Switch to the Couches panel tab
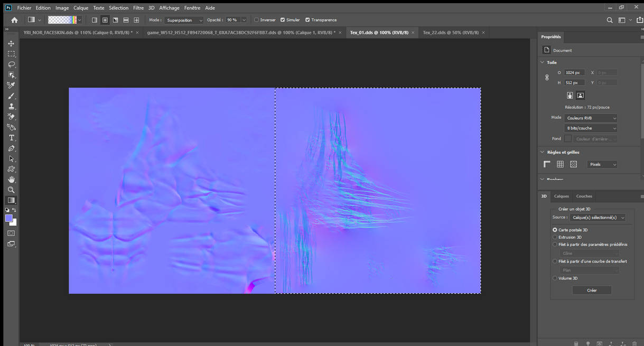This screenshot has height=346, width=644. [584, 196]
